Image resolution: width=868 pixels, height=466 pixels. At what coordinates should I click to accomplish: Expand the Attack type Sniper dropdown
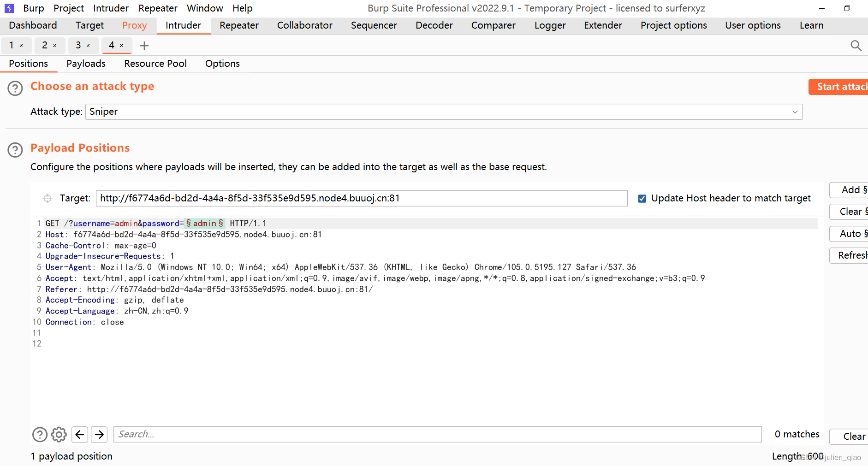click(x=795, y=112)
